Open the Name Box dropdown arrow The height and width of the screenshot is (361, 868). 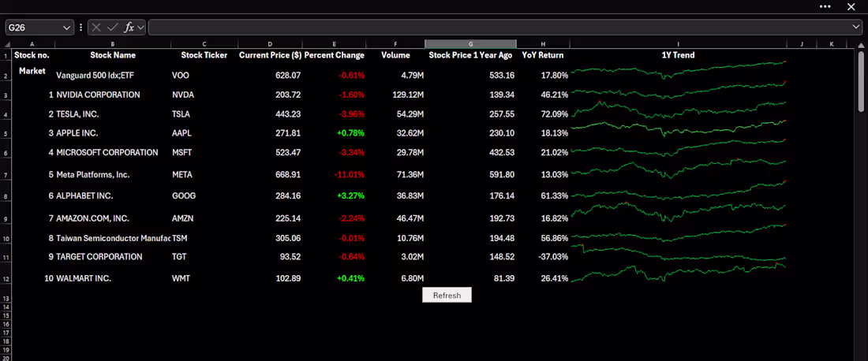[67, 27]
